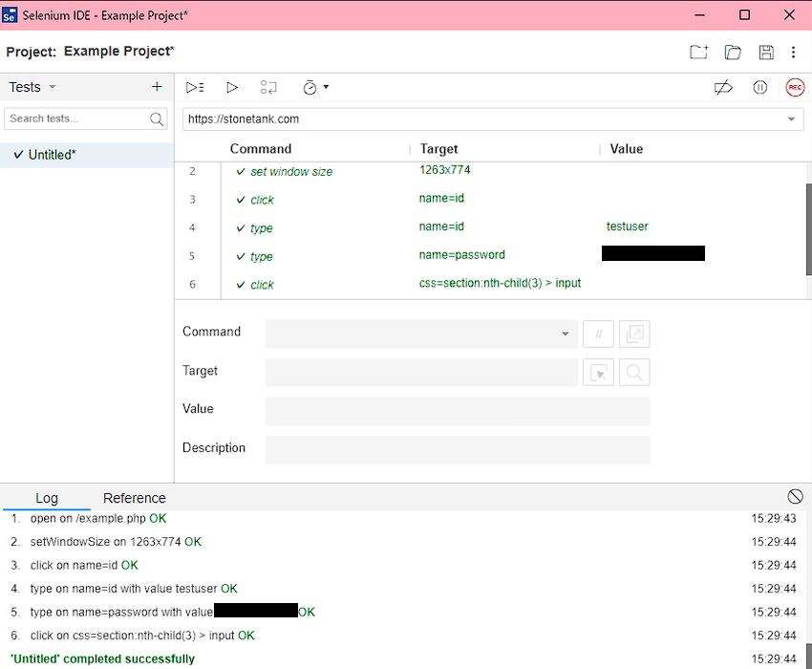The height and width of the screenshot is (669, 812).
Task: Click the Value column header
Action: [627, 149]
